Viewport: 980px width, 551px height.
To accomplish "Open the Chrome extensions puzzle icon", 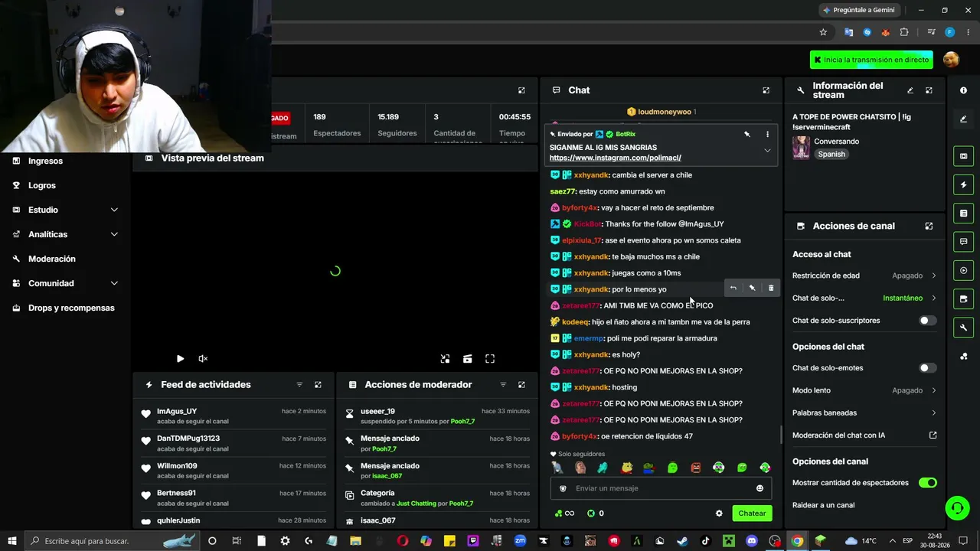I will (904, 32).
